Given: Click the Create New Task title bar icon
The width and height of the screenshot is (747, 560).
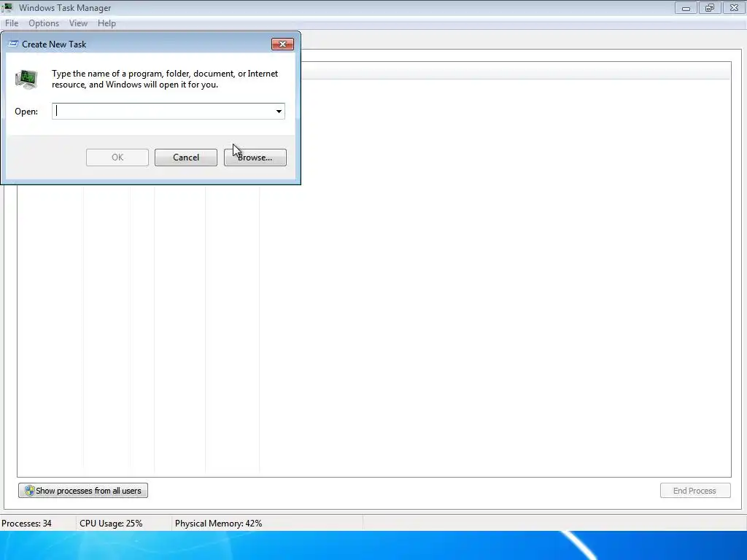Looking at the screenshot, I should [x=13, y=44].
